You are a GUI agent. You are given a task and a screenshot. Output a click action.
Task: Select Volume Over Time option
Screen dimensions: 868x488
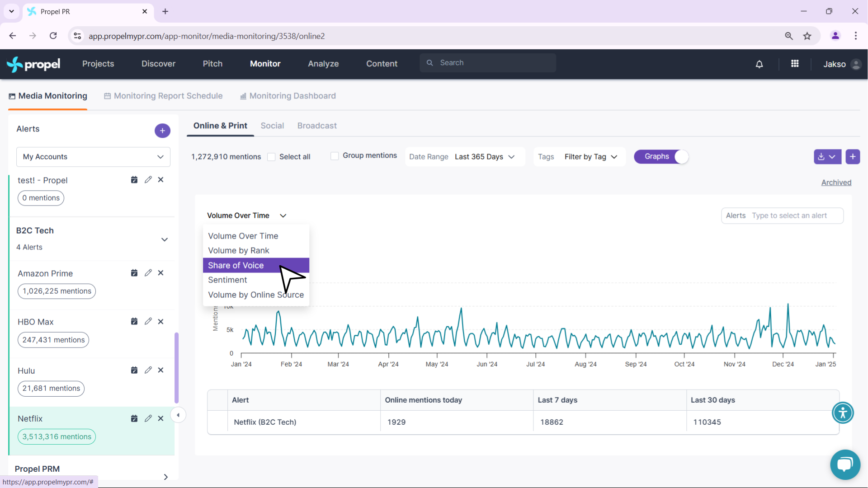pyautogui.click(x=256, y=236)
